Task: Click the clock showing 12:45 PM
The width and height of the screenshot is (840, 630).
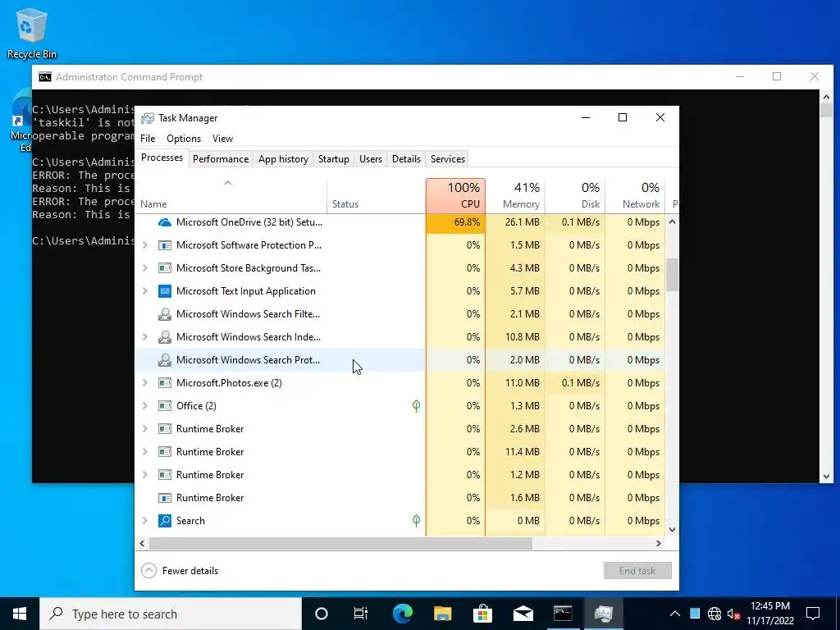Action: click(x=769, y=614)
